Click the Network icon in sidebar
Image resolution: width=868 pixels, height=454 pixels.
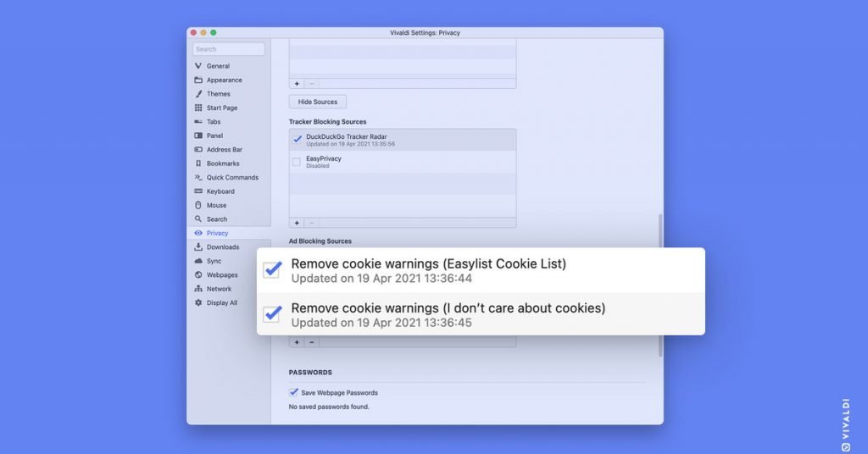(x=198, y=289)
